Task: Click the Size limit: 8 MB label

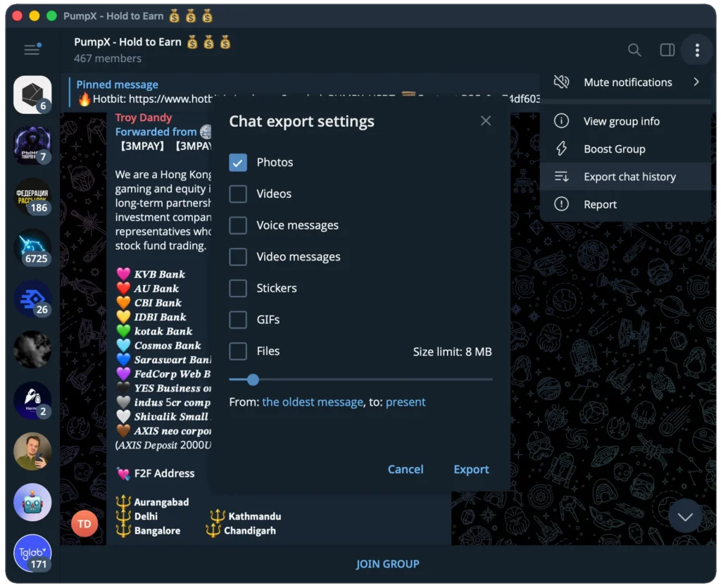Action: 452,351
